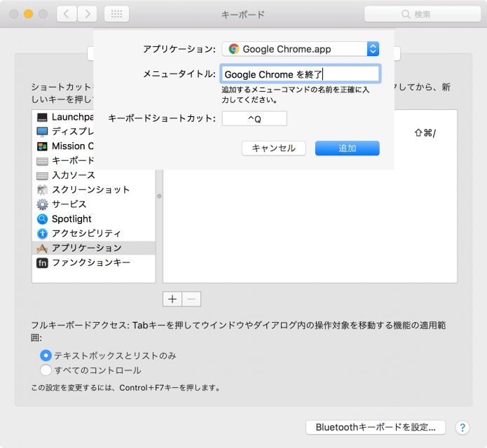Select the 入力ソース list label
This screenshot has height=448, width=487.
pos(74,175)
